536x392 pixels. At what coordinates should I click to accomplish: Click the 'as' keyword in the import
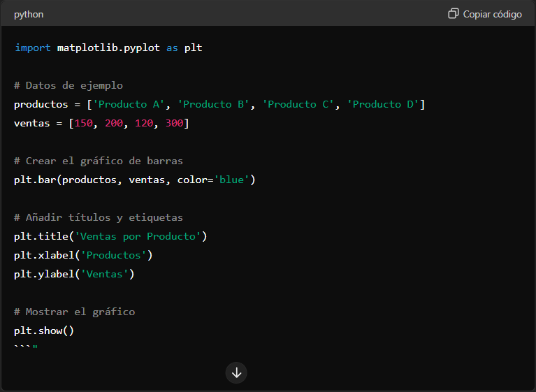[x=172, y=48]
